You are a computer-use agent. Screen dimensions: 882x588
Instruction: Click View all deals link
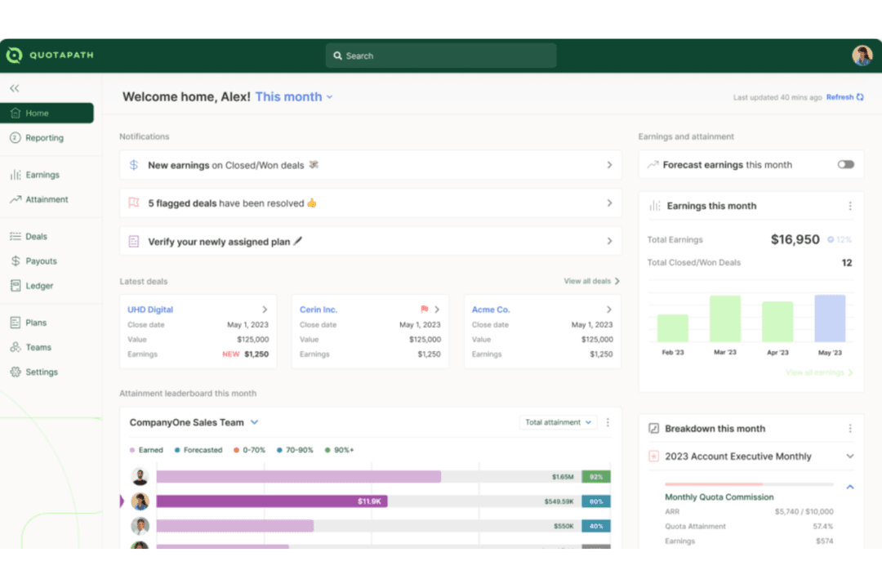(x=591, y=281)
